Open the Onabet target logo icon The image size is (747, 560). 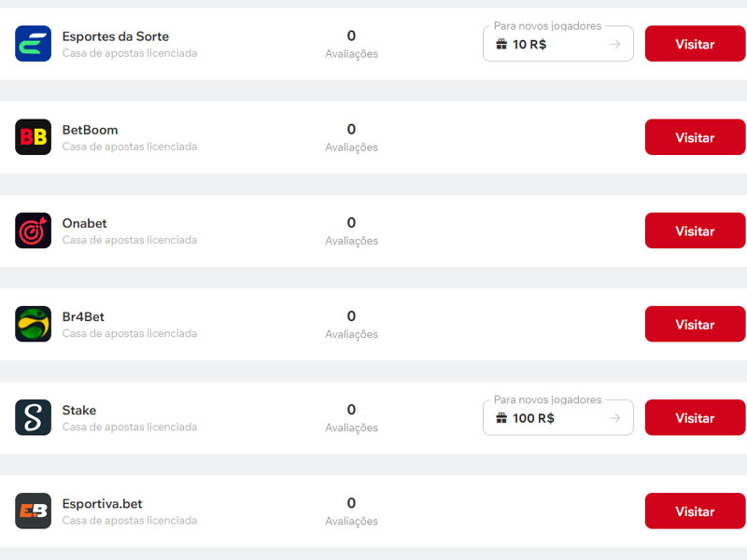(x=33, y=230)
